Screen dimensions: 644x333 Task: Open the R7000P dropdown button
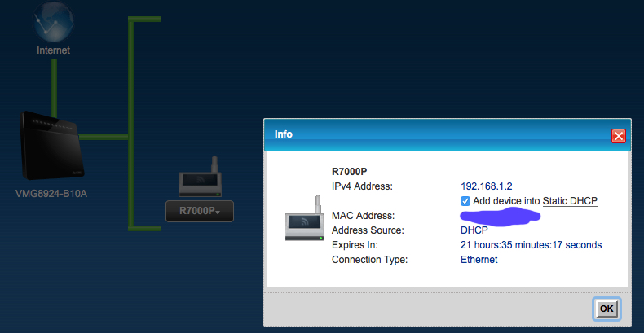coord(200,211)
